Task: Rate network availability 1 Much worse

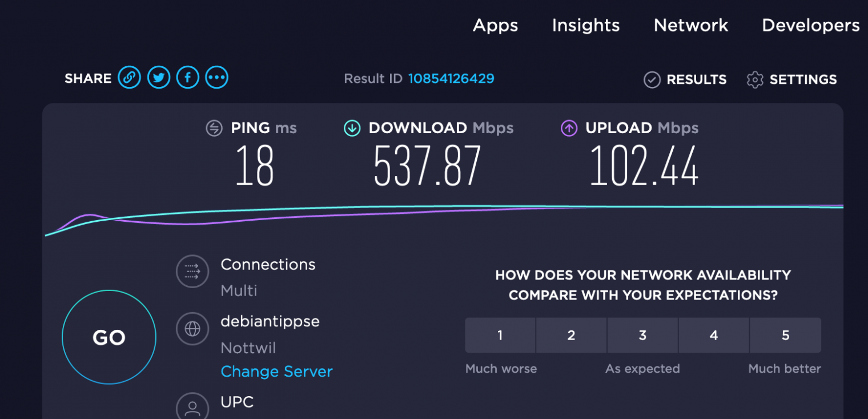Action: click(x=500, y=336)
